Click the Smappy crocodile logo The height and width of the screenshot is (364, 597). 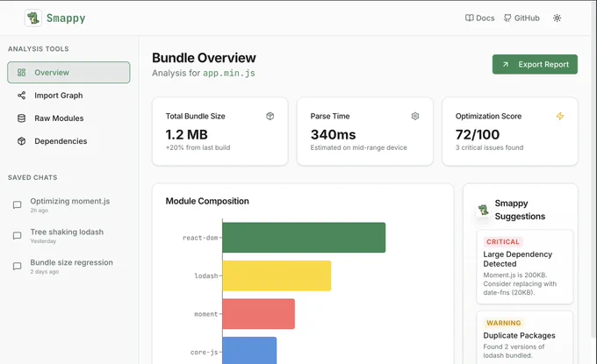(x=33, y=18)
